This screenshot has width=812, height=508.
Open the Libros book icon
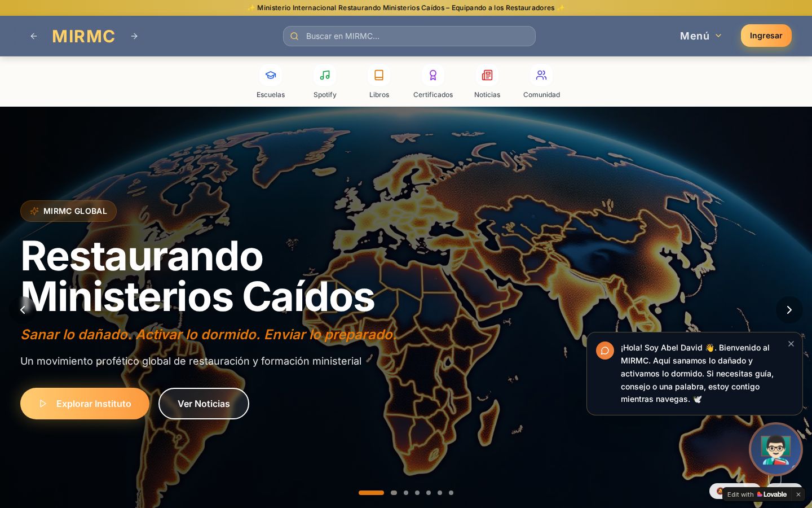pyautogui.click(x=379, y=75)
